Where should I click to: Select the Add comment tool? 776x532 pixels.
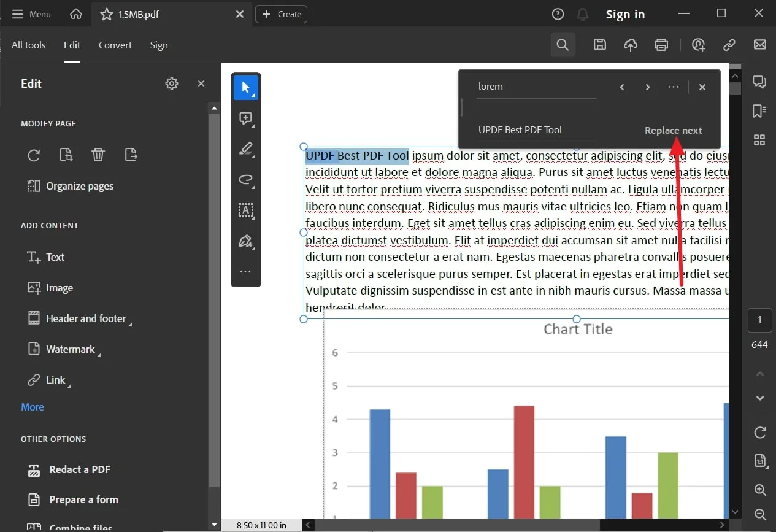pyautogui.click(x=246, y=118)
